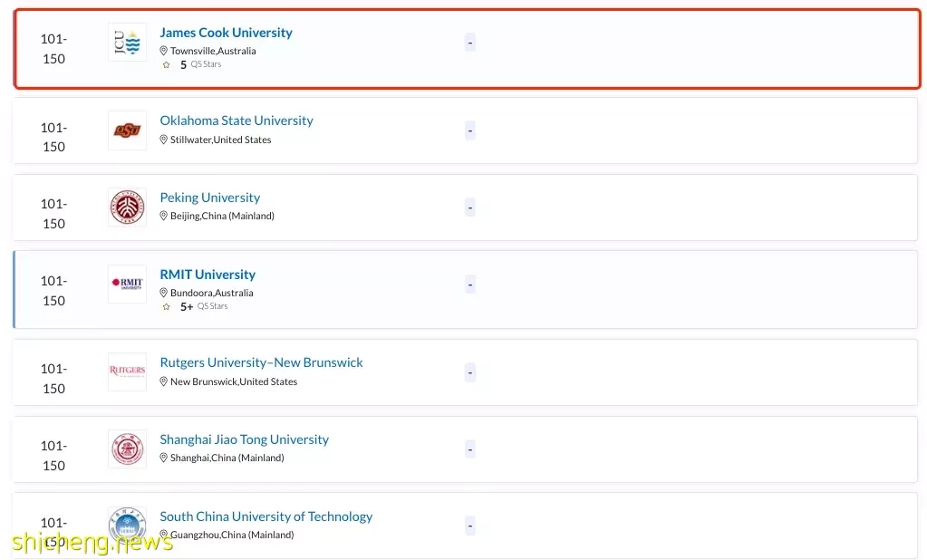Click the dash score badge in Rutgers row
The height and width of the screenshot is (560, 927).
point(470,372)
